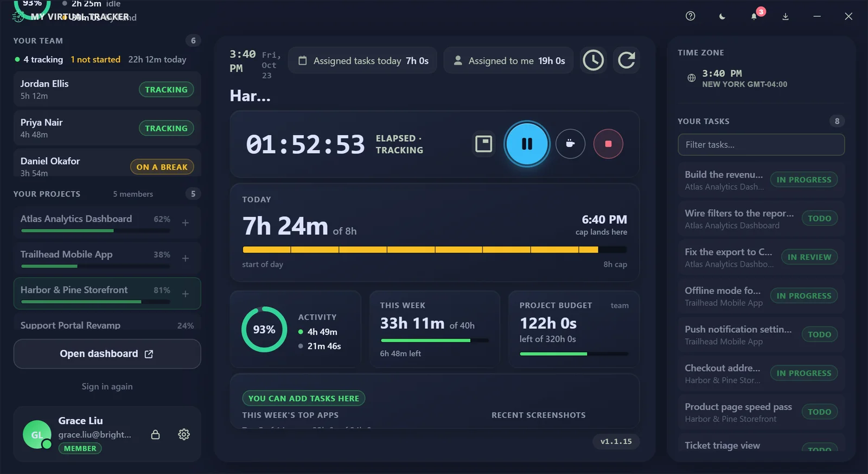
Task: Select Daniel Okafor team member card
Action: [x=107, y=163]
